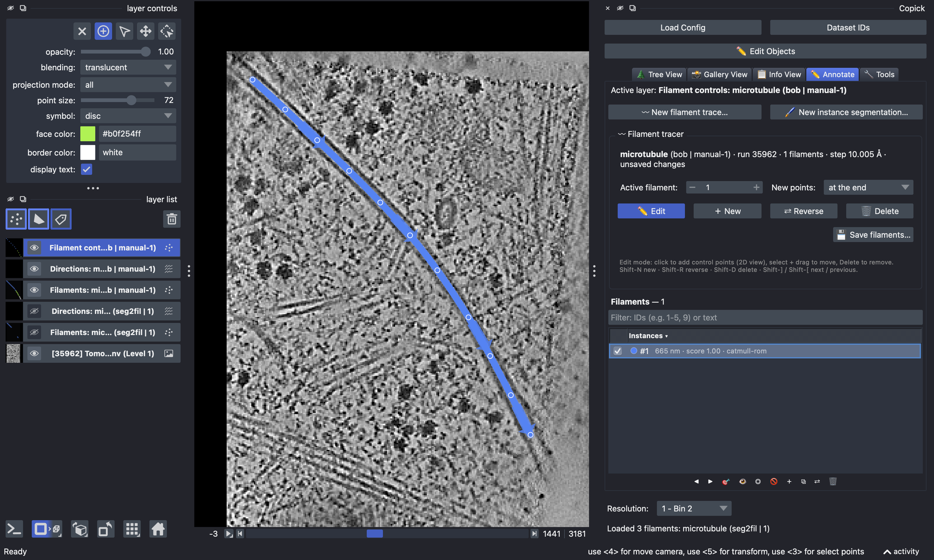The height and width of the screenshot is (560, 934).
Task: Roll dimensions order button
Action: tap(79, 529)
